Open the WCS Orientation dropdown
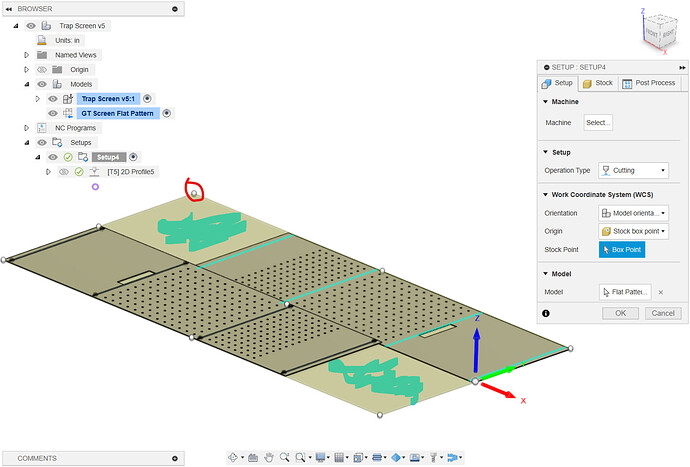690x467 pixels. pyautogui.click(x=632, y=212)
